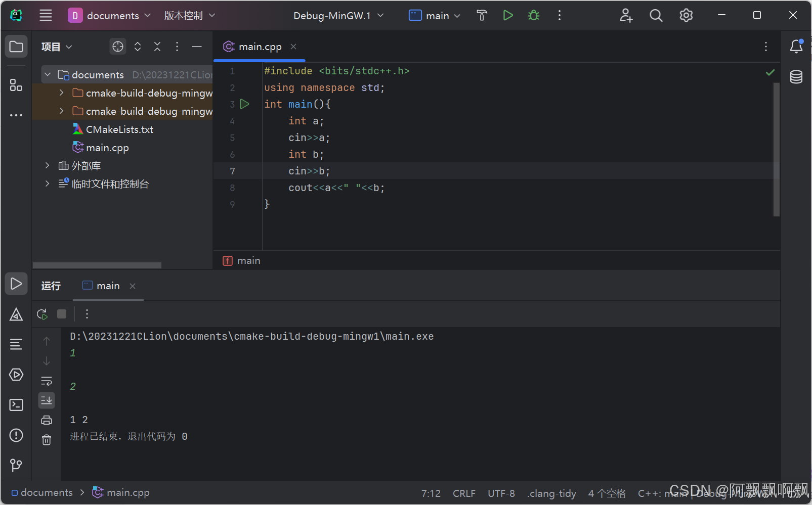Viewport: 812px width, 505px height.
Task: Toggle scroll-to-end in console output
Action: 47,400
